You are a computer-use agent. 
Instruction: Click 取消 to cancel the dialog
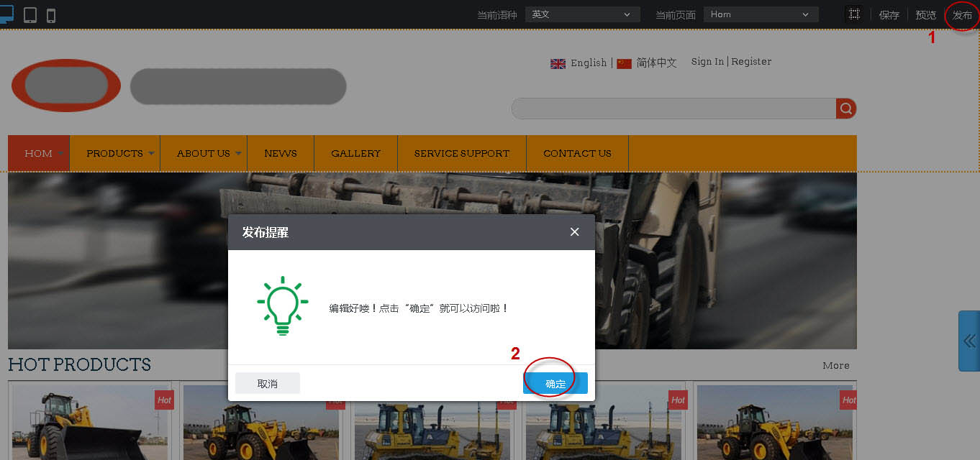pos(267,383)
